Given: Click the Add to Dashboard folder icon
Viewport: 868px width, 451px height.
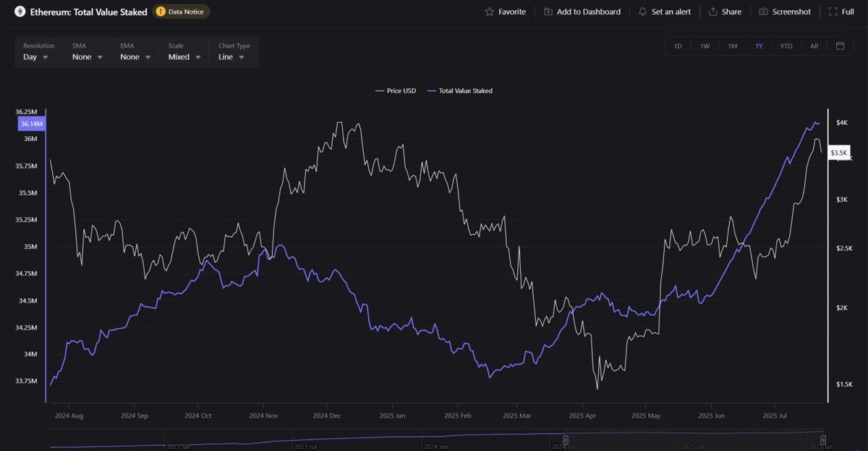Looking at the screenshot, I should pos(548,12).
